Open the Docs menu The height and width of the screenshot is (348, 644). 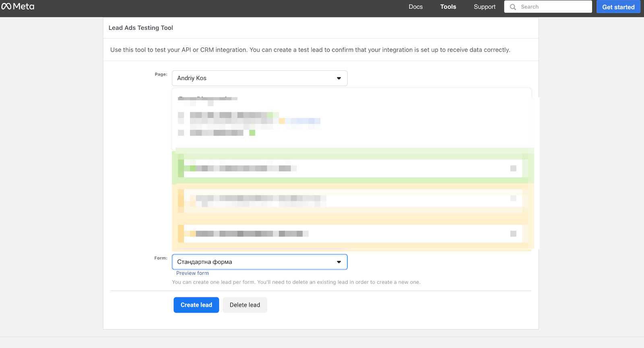tap(415, 7)
